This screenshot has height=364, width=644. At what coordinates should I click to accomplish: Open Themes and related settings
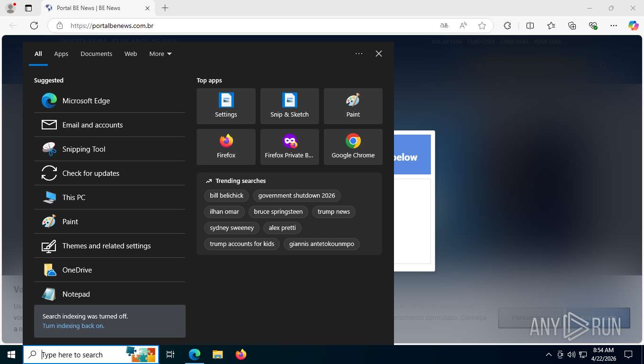[x=109, y=246]
